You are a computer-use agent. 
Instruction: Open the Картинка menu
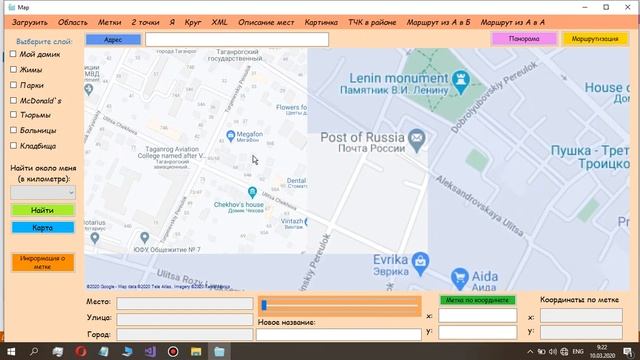click(x=321, y=22)
